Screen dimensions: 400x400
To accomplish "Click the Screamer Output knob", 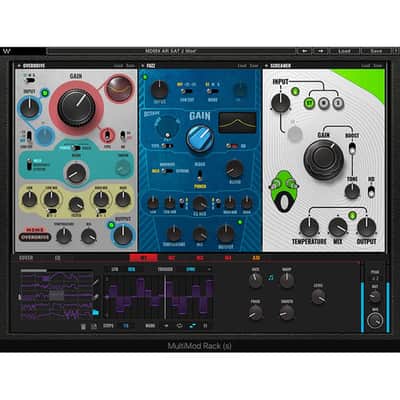I will [367, 227].
